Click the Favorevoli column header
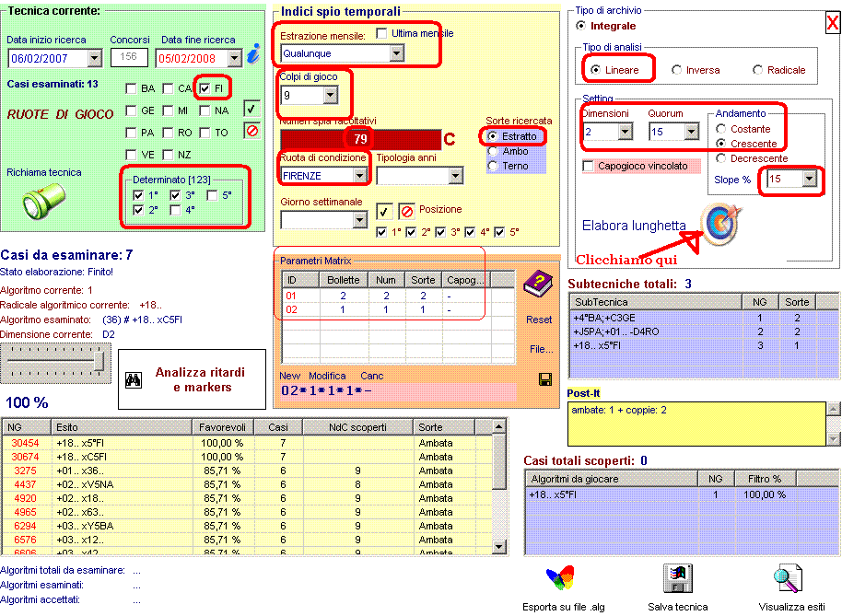The height and width of the screenshot is (616, 842). [223, 427]
